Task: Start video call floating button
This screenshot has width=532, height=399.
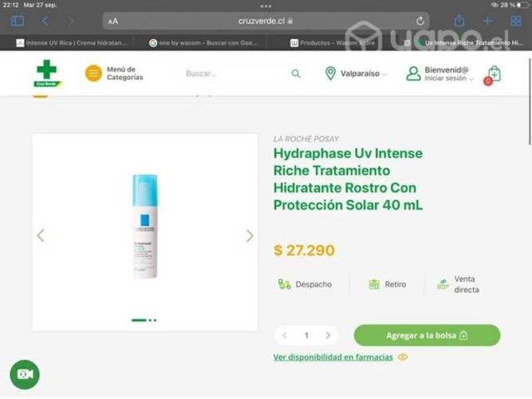Action: [25, 374]
